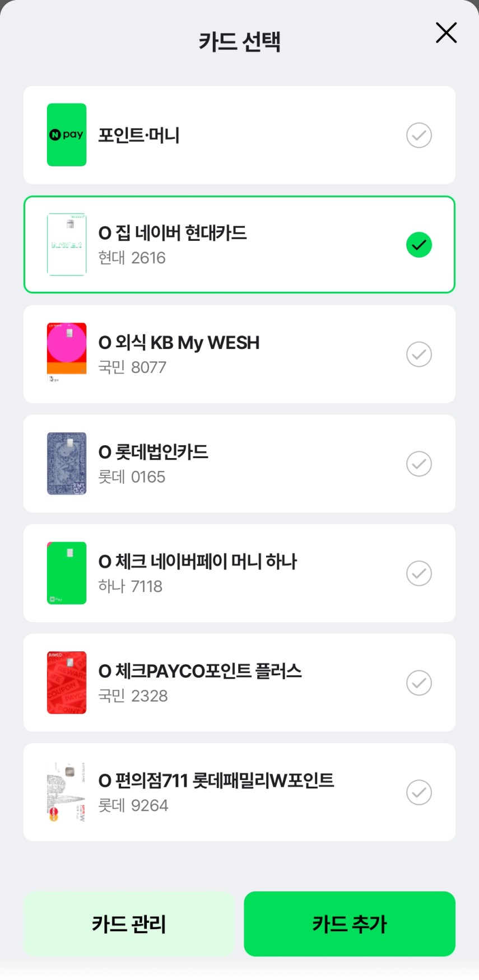This screenshot has width=479, height=980.
Task: Toggle the selected 현대 2616 green checkmark
Action: (418, 245)
